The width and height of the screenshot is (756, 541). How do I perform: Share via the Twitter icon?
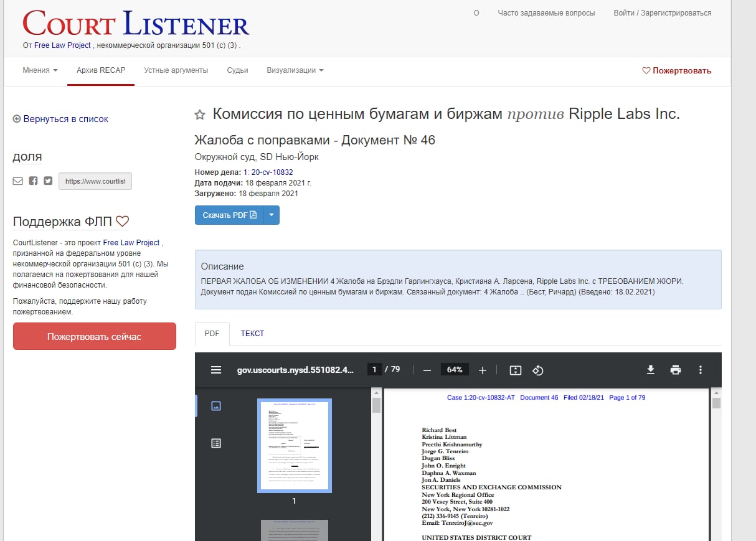pyautogui.click(x=48, y=181)
